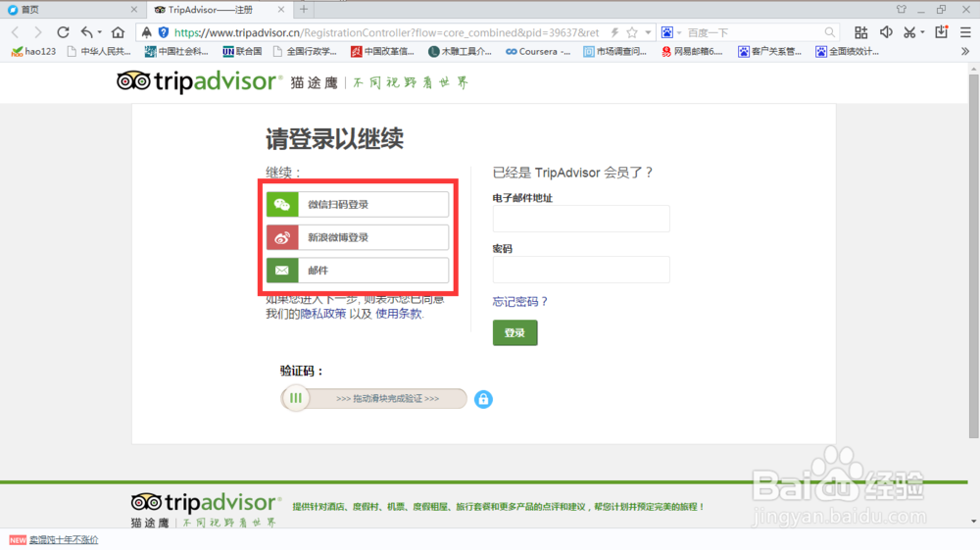Expand the screenshot tool dropdown arrow

tap(922, 32)
